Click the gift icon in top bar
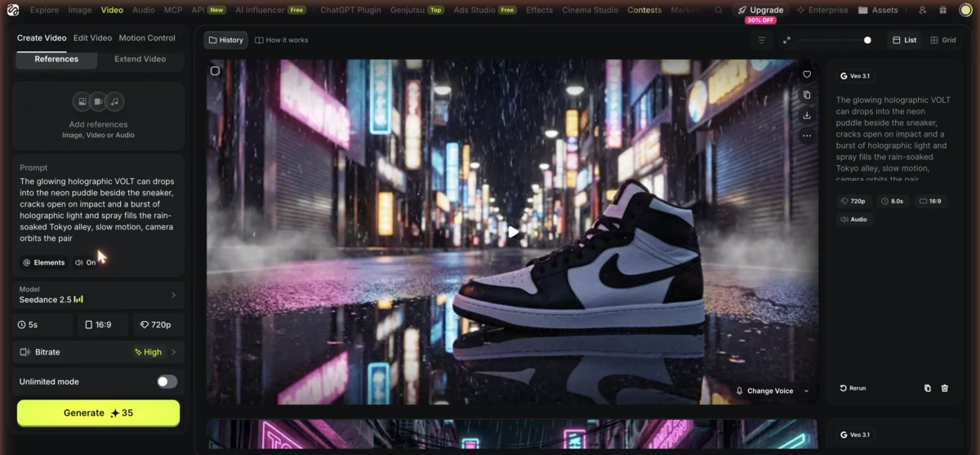980x455 pixels. [943, 11]
